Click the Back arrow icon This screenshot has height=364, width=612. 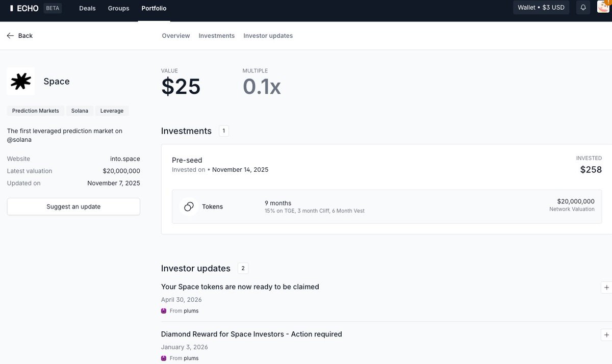tap(10, 36)
